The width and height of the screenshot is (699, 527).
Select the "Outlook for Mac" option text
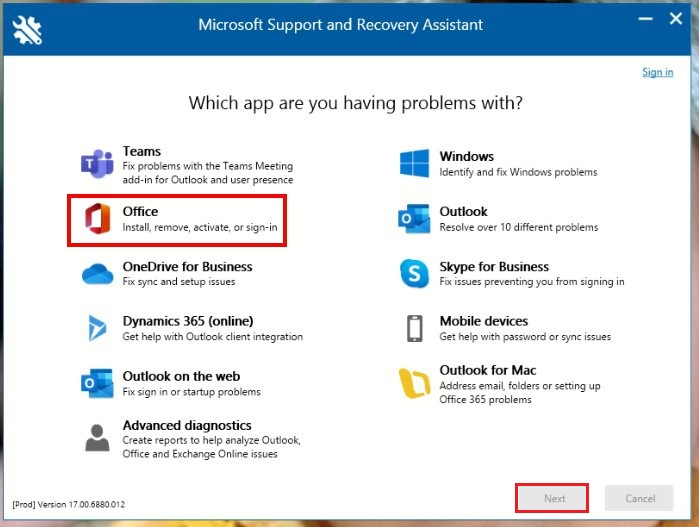[x=487, y=370]
